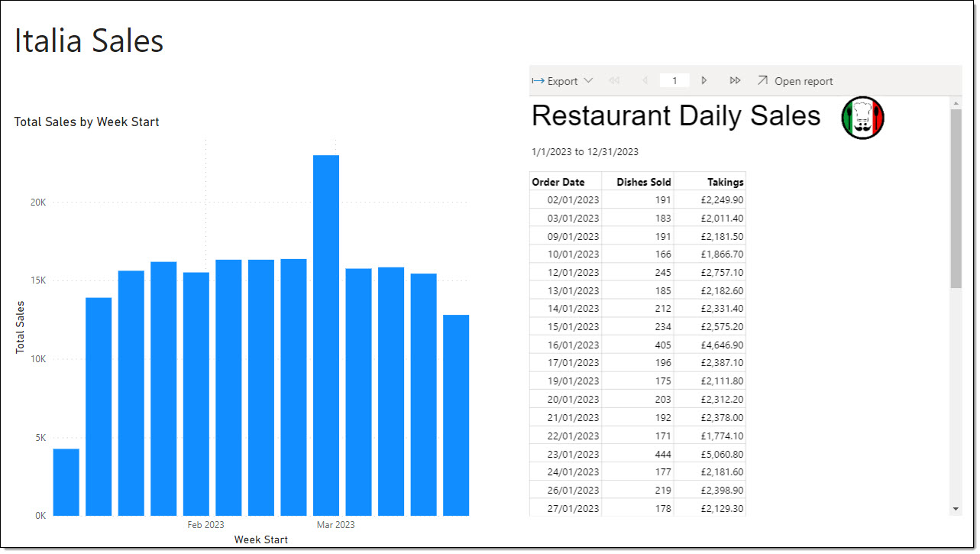Click the Mar 2023 axis label

[336, 525]
